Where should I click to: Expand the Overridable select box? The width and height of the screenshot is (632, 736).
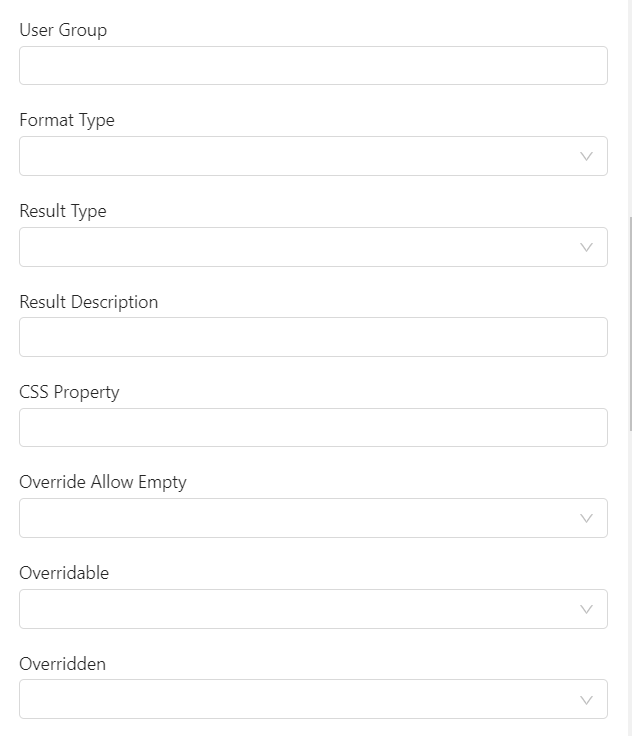click(300, 609)
